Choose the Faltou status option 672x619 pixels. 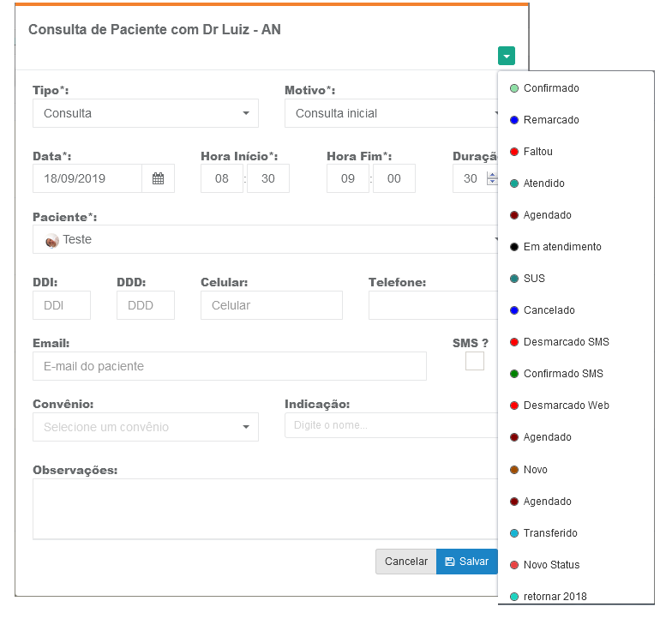(537, 152)
